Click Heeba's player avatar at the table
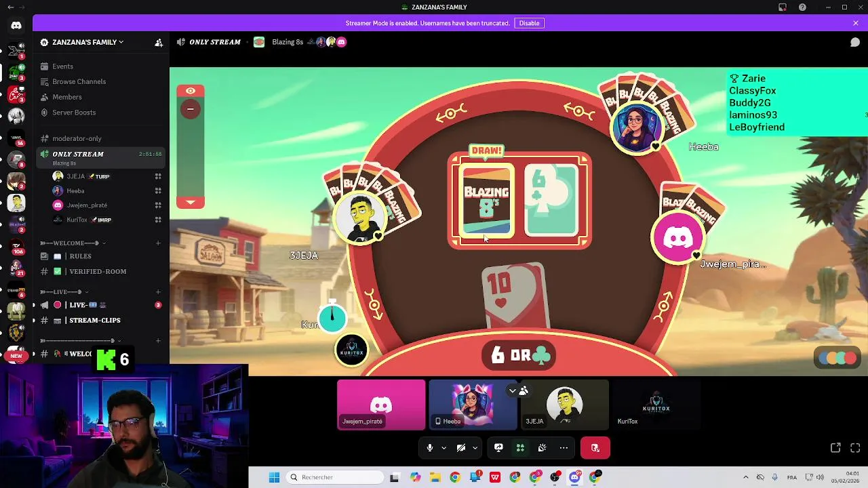868x488 pixels. pos(636,127)
